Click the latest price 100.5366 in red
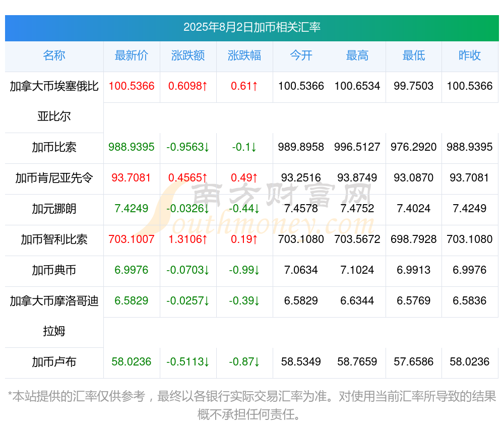504x430 pixels. [x=132, y=86]
